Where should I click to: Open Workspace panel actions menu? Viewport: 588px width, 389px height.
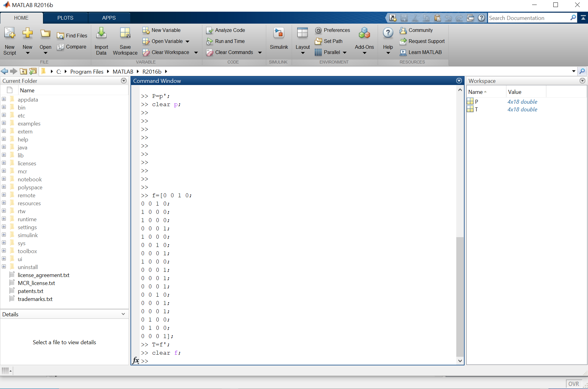point(582,81)
